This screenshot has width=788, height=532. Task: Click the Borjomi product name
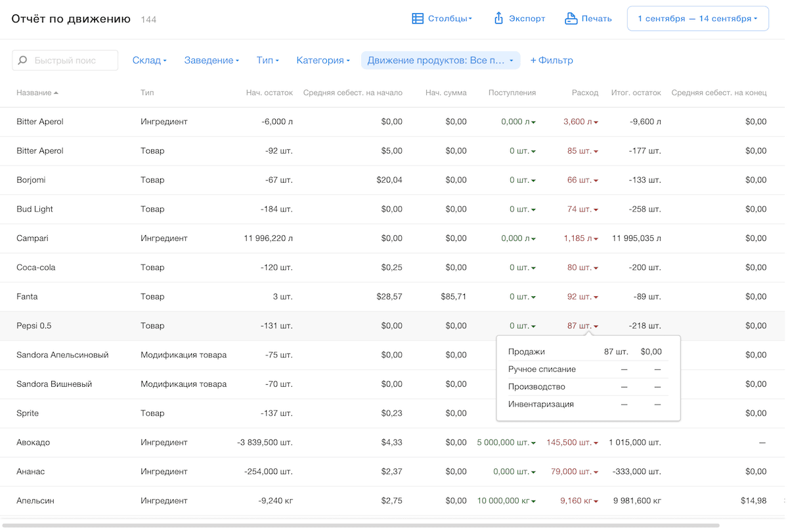[x=31, y=180]
